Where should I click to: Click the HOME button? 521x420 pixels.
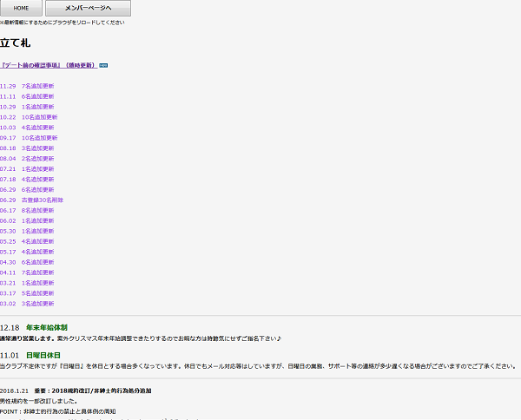click(x=21, y=8)
